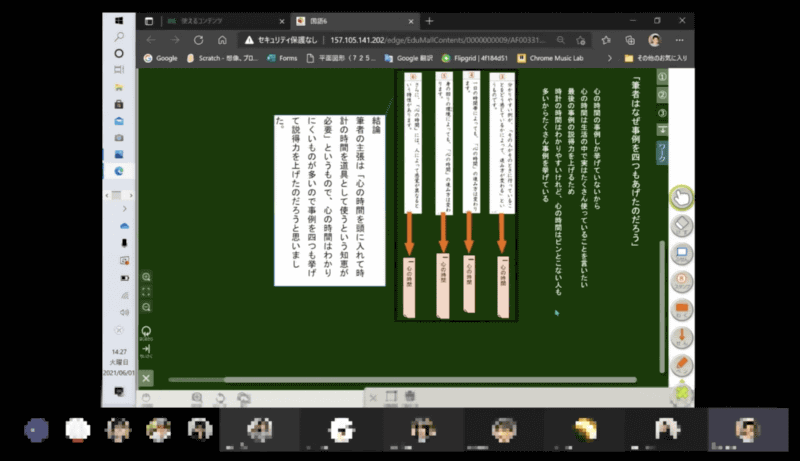Open the 平面図形 bookmark
The image size is (800, 461).
coord(341,58)
